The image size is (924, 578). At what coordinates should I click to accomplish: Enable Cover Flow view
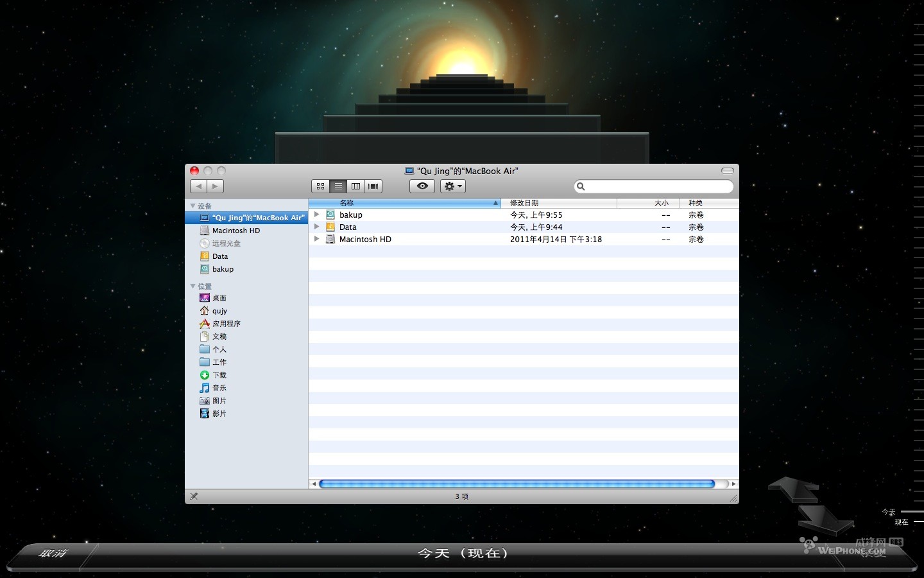[x=373, y=186]
